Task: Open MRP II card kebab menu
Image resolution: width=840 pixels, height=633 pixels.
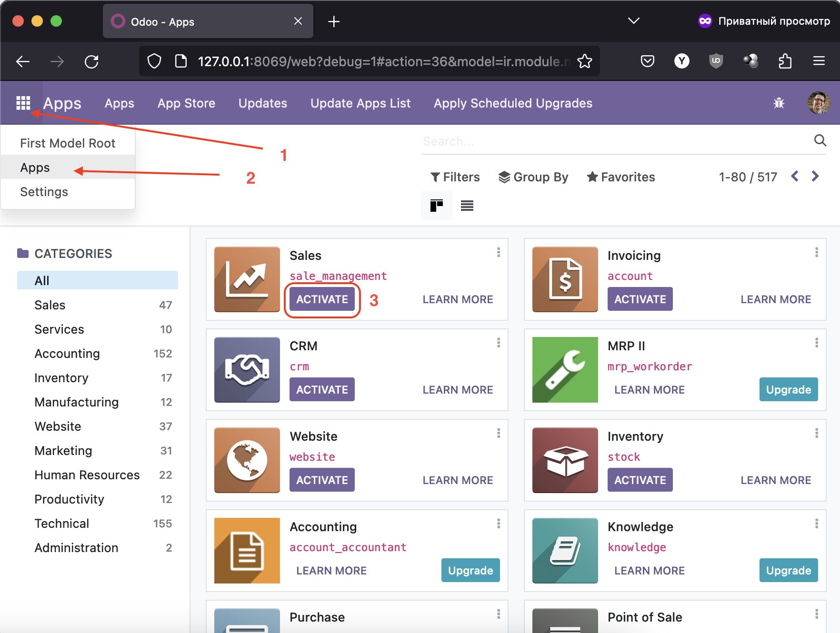Action: coord(817,343)
